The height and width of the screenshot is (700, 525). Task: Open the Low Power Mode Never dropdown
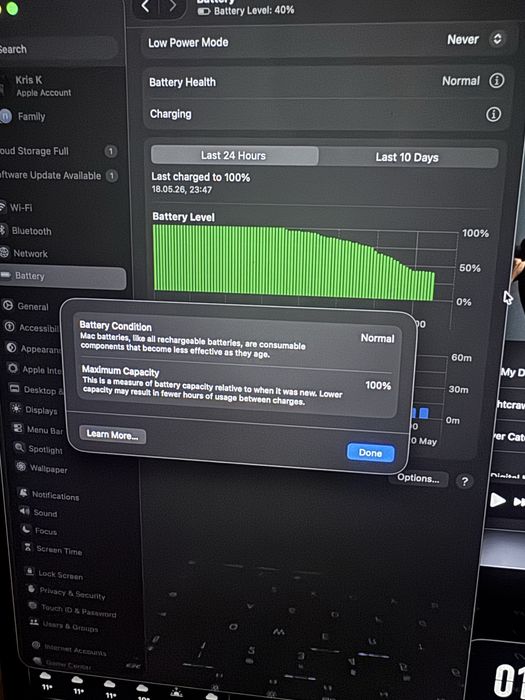pyautogui.click(x=476, y=40)
